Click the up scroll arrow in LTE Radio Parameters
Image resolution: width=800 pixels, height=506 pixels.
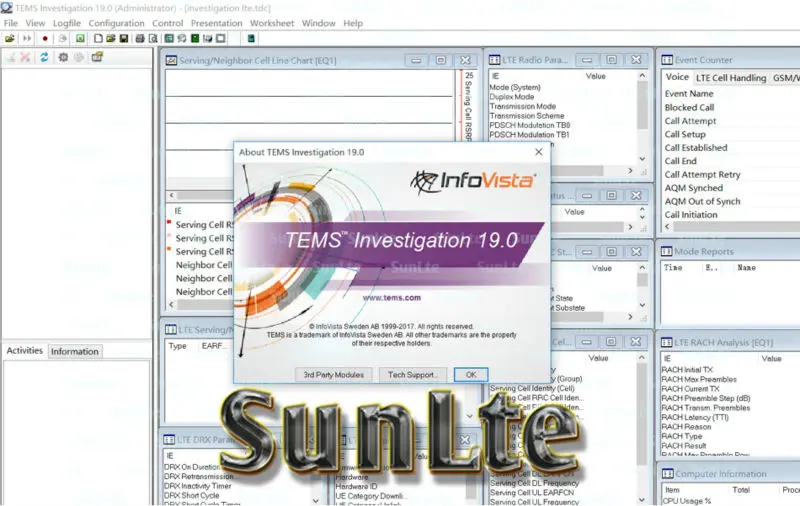click(642, 75)
